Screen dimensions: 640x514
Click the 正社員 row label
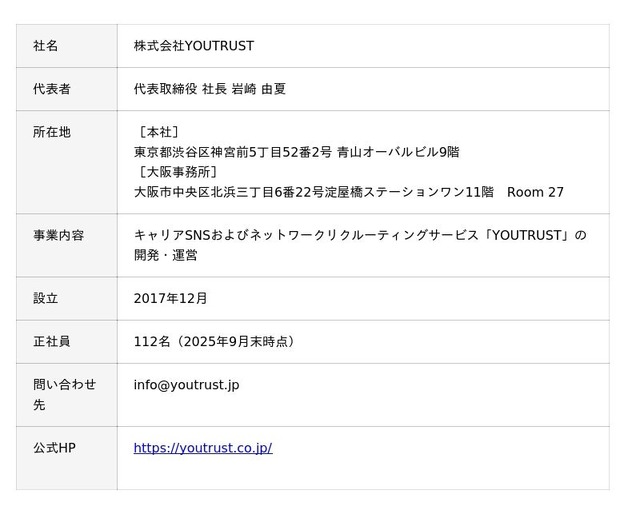tap(52, 342)
